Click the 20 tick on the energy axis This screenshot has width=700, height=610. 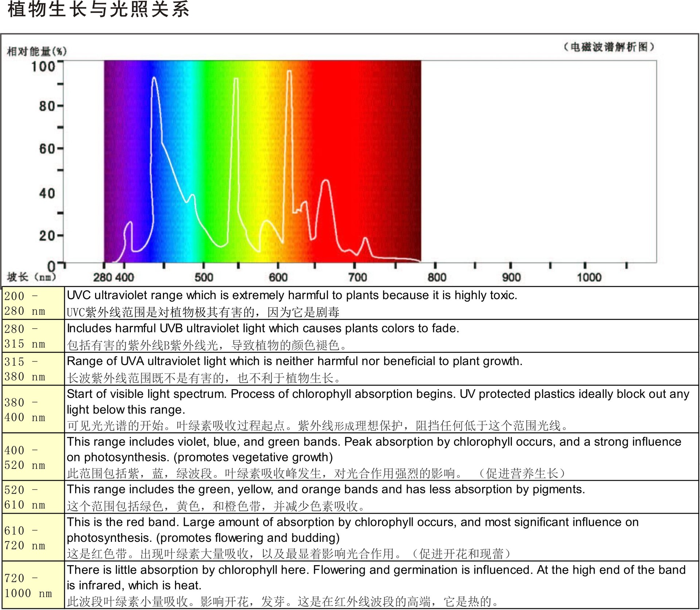pos(47,236)
